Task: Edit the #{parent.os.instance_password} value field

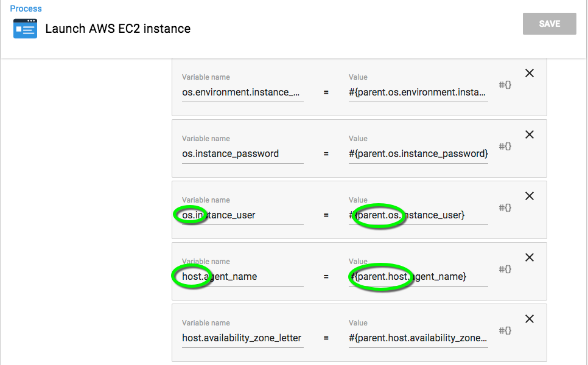Action: 418,154
